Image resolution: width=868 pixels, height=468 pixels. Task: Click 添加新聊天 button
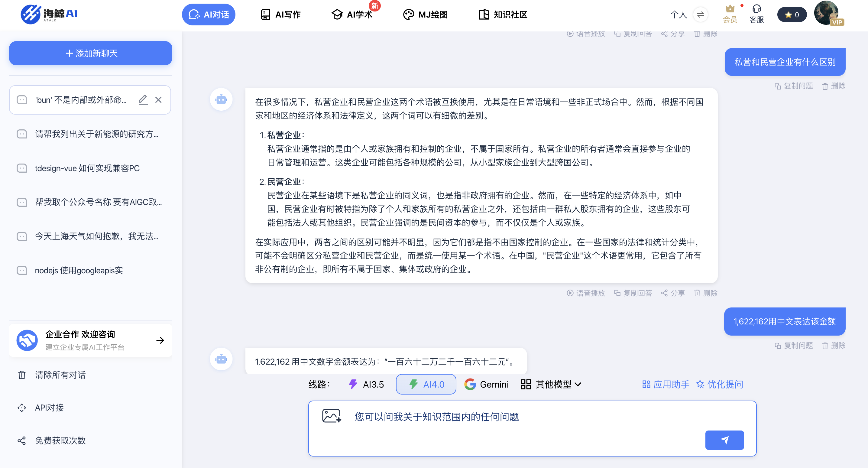click(x=91, y=53)
